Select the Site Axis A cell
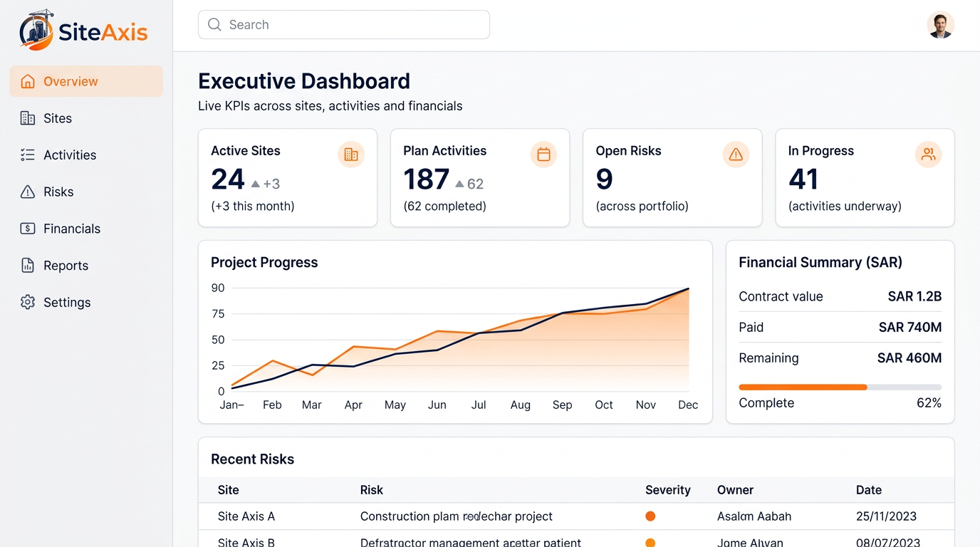 coord(246,516)
